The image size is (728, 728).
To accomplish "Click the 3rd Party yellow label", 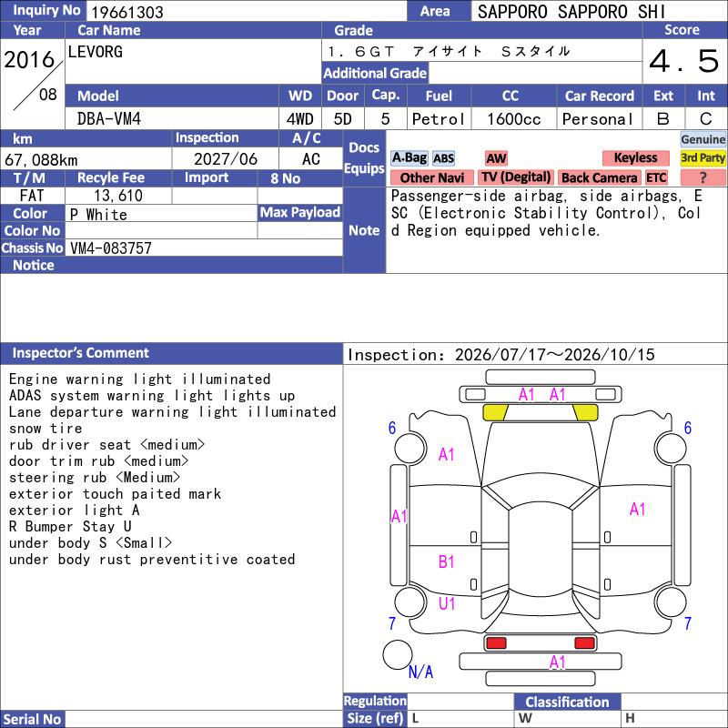I will pos(703,158).
